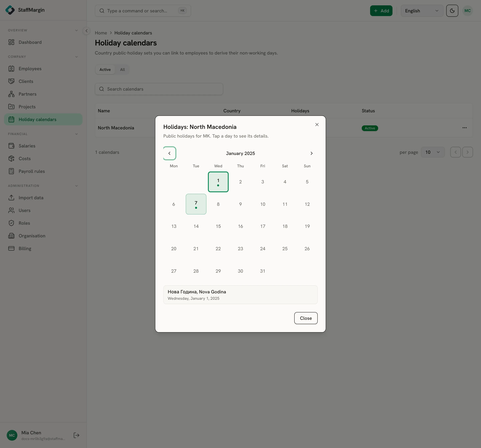This screenshot has height=448, width=481.
Task: Click day 24 in the calendar
Action: (x=263, y=249)
